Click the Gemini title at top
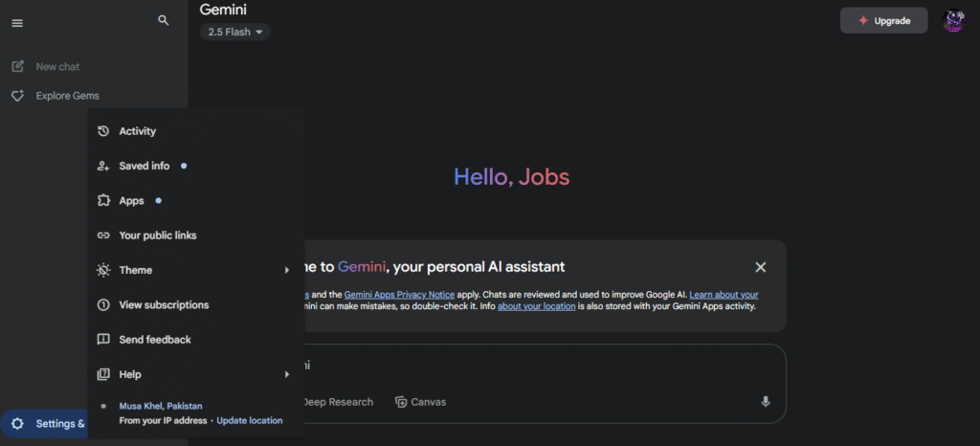 click(222, 10)
